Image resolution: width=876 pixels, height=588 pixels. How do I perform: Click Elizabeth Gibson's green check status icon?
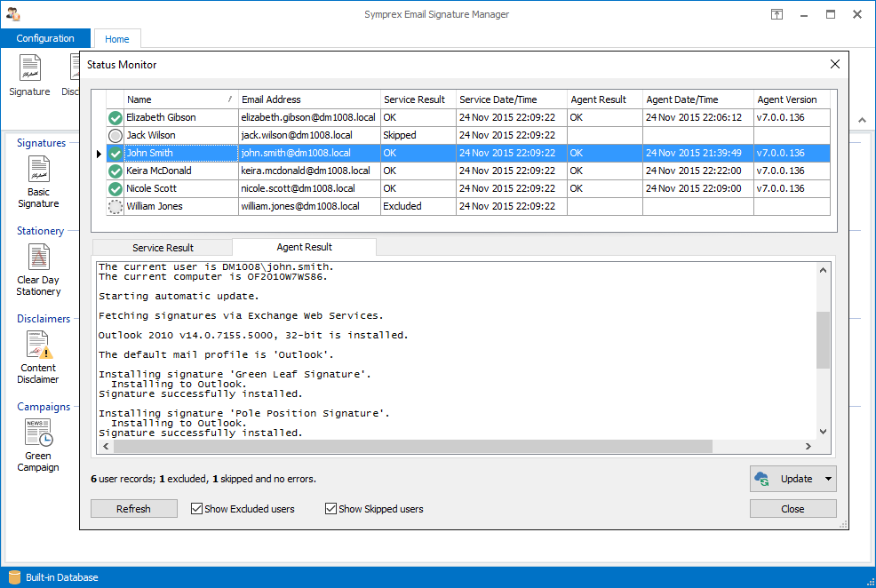[x=115, y=118]
